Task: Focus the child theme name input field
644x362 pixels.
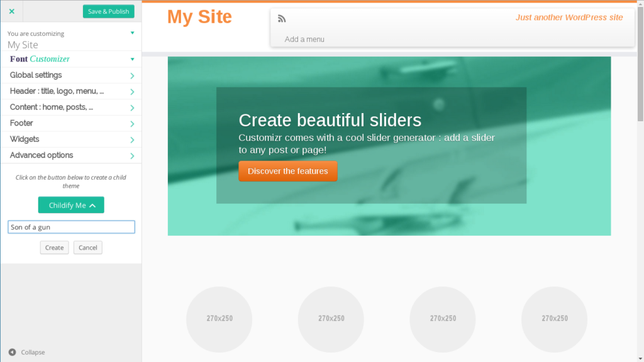Action: point(71,227)
